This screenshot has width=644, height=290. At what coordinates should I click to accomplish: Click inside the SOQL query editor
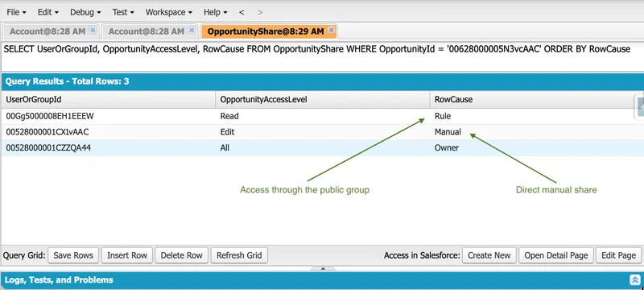coord(322,56)
